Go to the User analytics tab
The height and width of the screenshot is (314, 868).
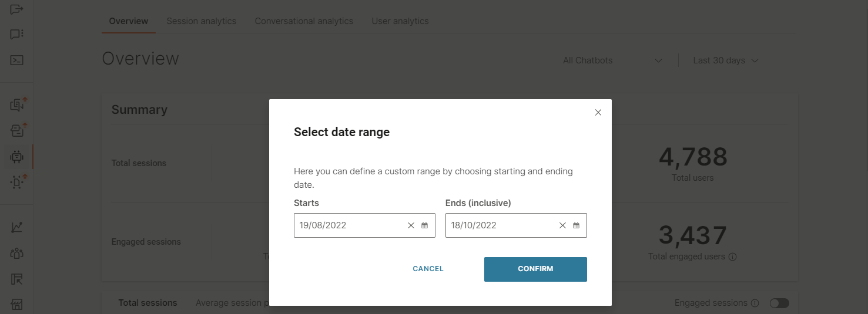pyautogui.click(x=400, y=21)
